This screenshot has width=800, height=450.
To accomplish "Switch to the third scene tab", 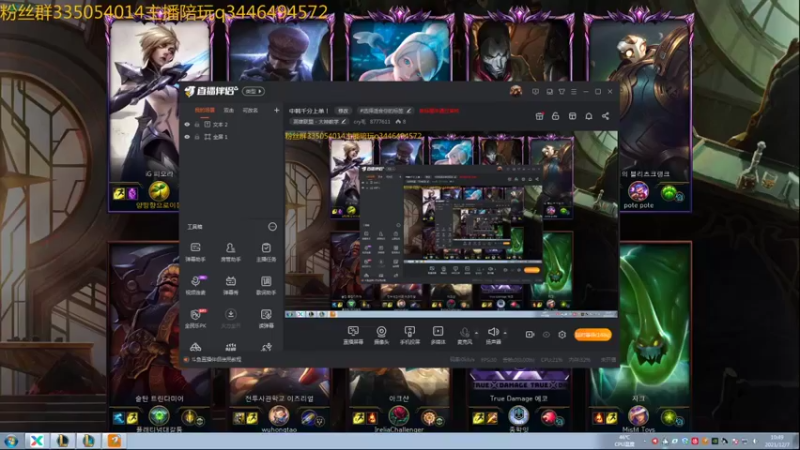I will [250, 110].
